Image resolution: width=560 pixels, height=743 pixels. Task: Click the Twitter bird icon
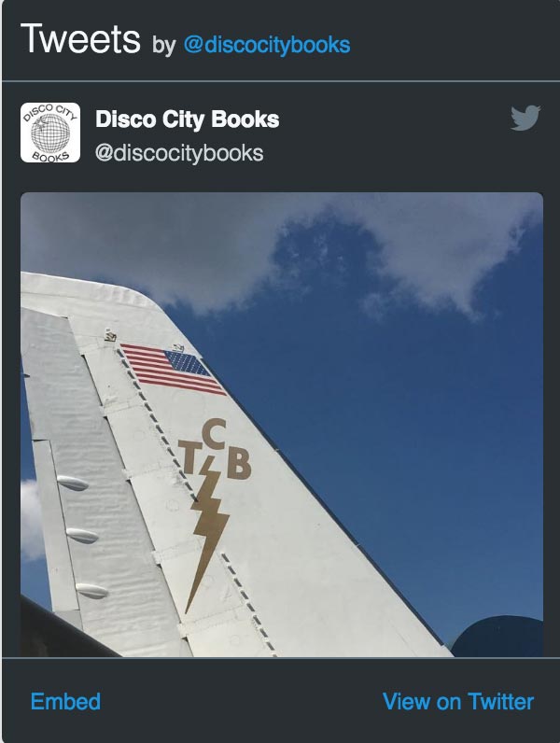(525, 118)
